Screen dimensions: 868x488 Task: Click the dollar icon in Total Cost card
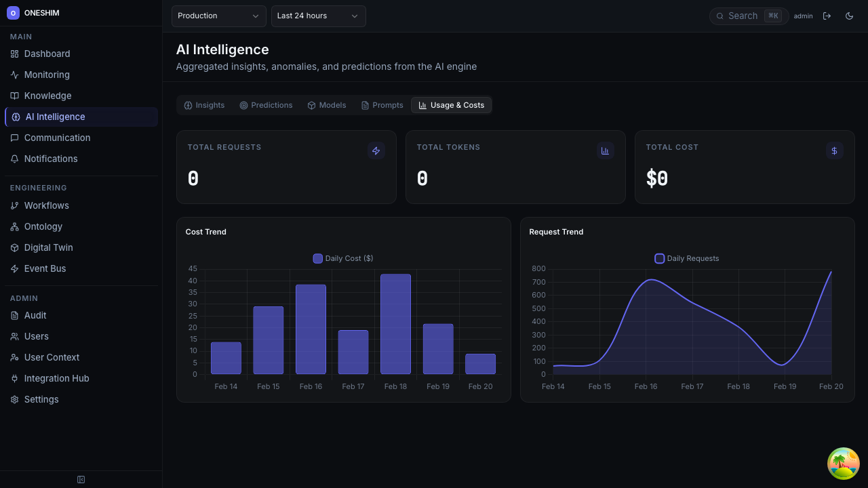point(834,151)
